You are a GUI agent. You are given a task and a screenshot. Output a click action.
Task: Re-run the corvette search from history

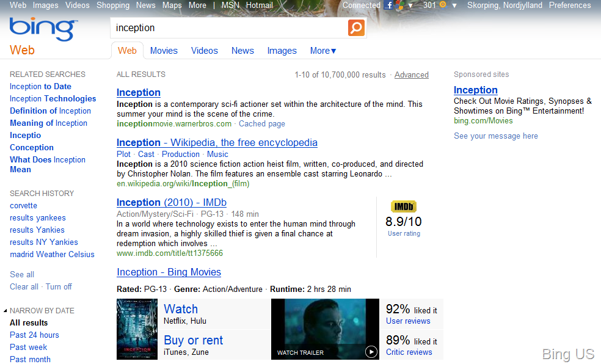tap(23, 206)
